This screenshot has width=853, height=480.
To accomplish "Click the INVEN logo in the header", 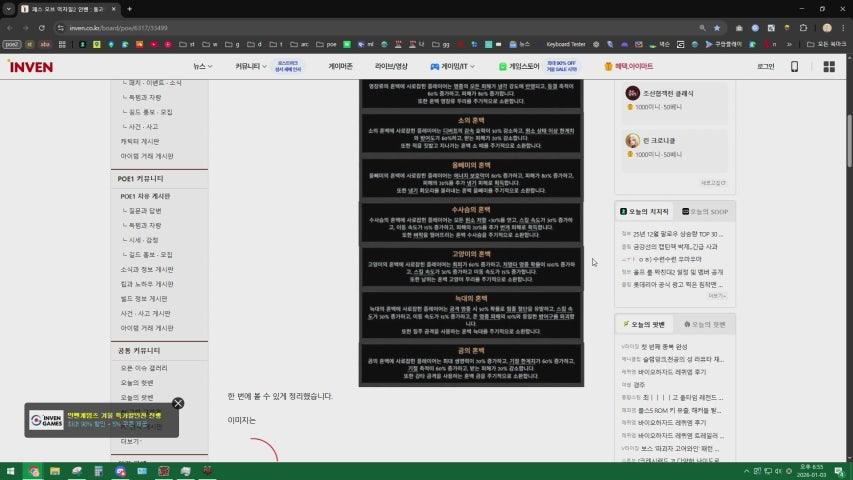I will point(30,66).
